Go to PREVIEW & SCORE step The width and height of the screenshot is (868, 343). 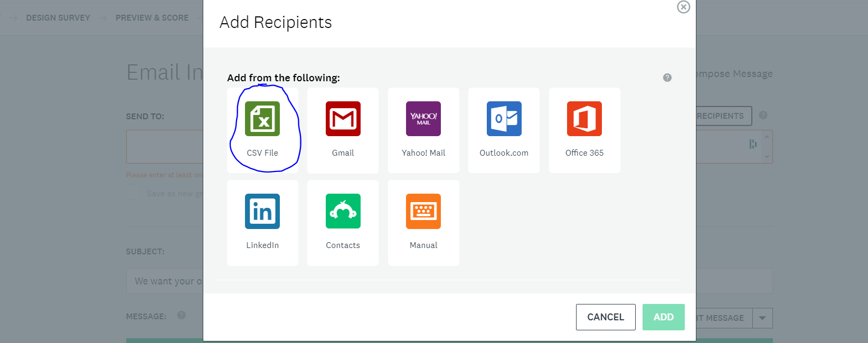(152, 18)
